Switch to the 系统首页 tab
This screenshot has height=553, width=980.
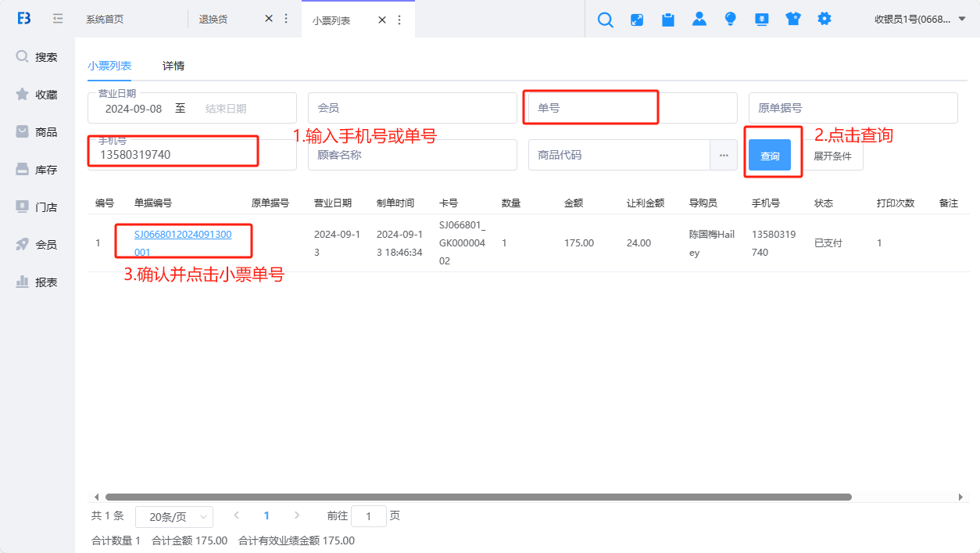tap(105, 20)
